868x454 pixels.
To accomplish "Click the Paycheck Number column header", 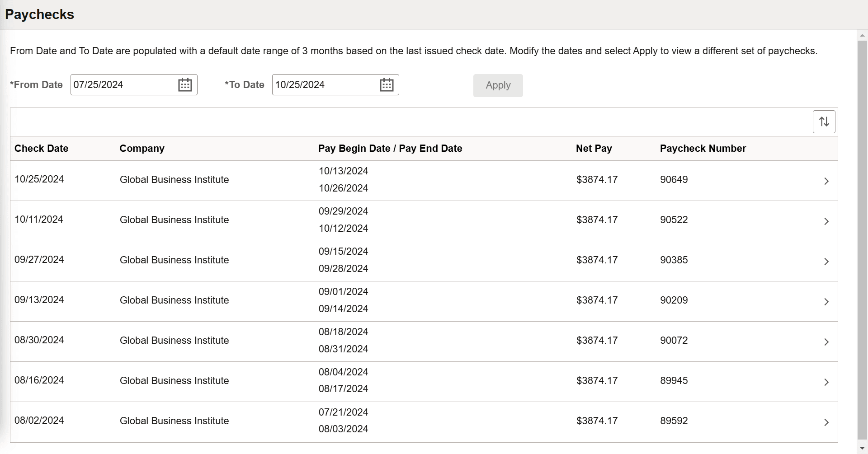I will click(x=703, y=149).
